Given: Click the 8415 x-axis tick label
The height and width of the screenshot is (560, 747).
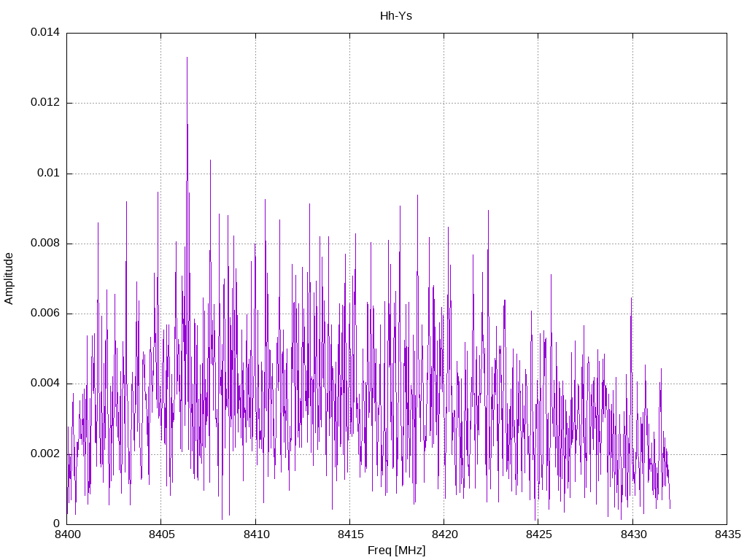Looking at the screenshot, I should [349, 534].
